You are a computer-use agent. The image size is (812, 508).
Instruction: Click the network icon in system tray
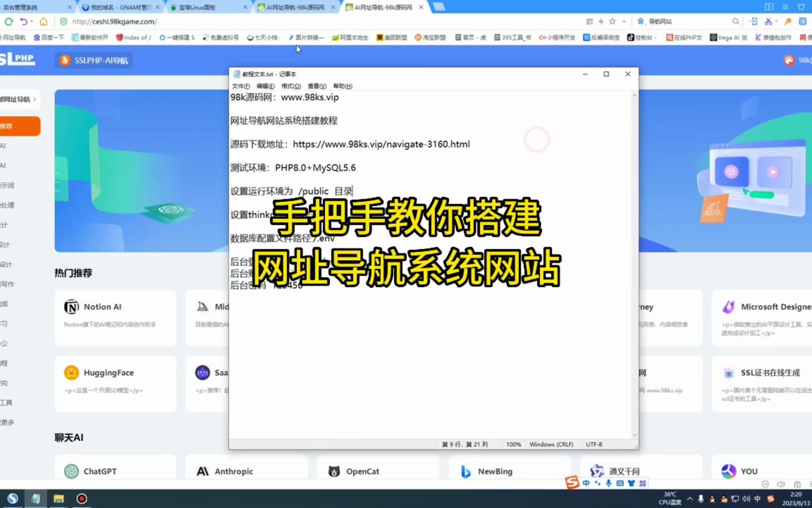(735, 499)
